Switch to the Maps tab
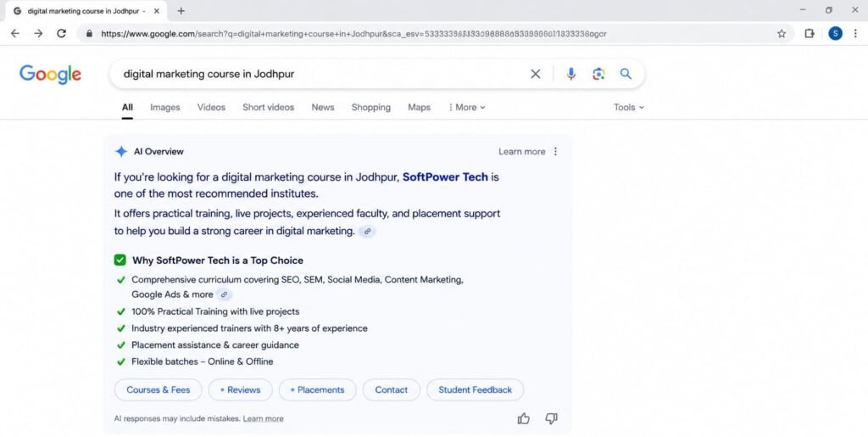Viewport: 868px width, 437px height. click(x=419, y=108)
